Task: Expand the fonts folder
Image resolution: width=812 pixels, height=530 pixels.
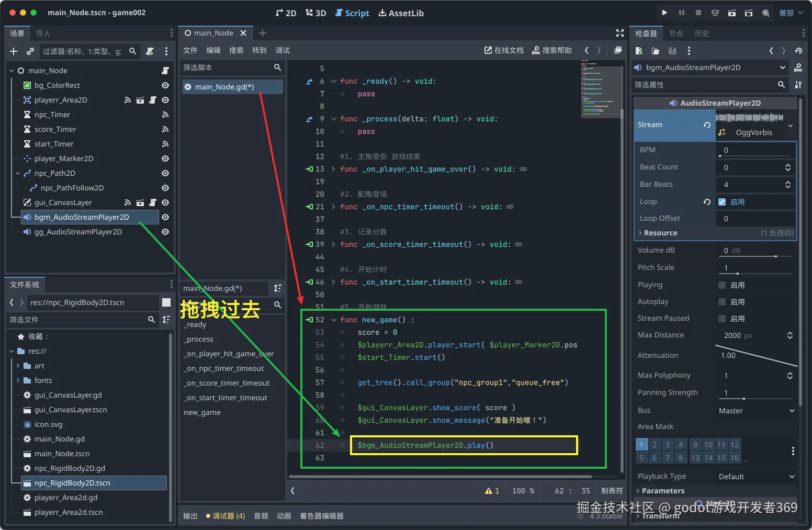Action: (18, 380)
